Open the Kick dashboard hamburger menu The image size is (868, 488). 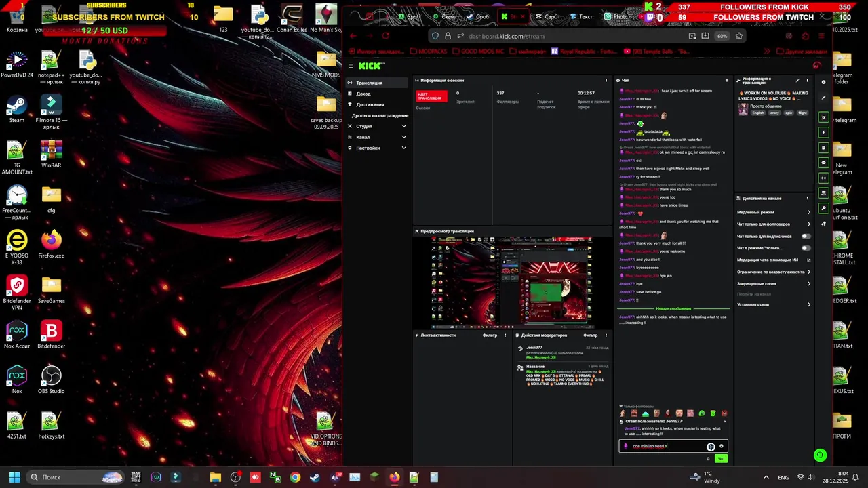tap(351, 66)
